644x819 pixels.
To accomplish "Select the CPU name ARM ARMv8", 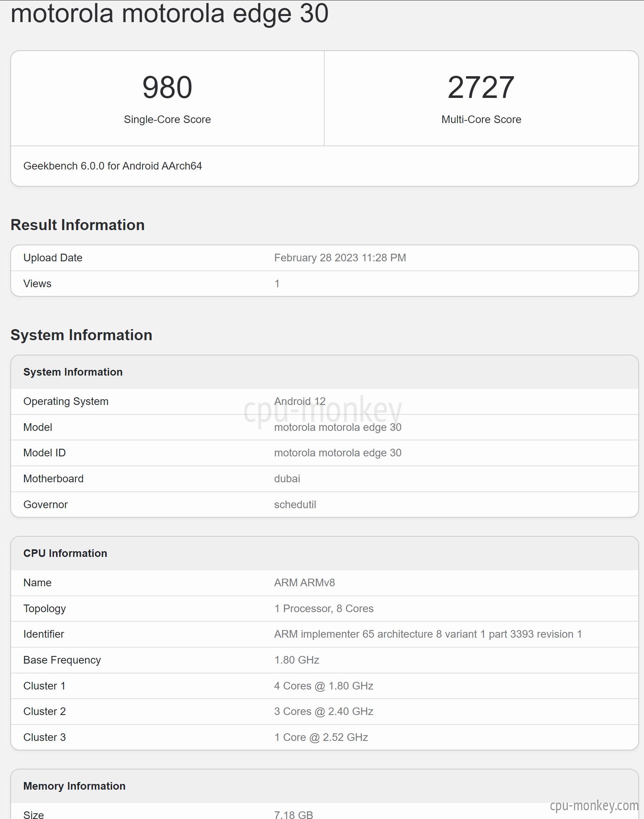I will [x=305, y=582].
